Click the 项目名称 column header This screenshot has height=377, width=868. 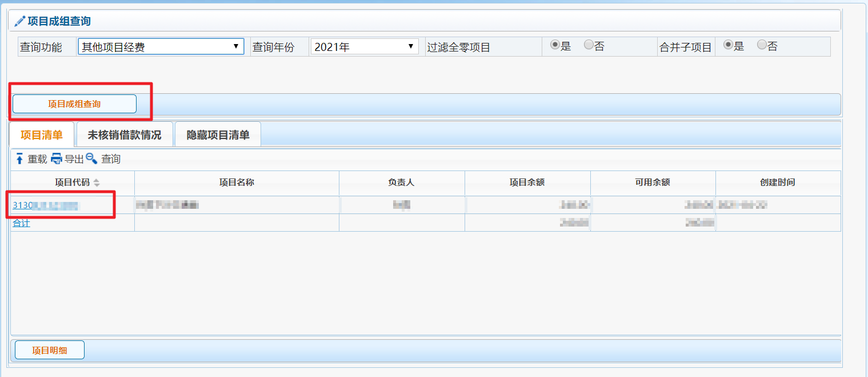237,182
